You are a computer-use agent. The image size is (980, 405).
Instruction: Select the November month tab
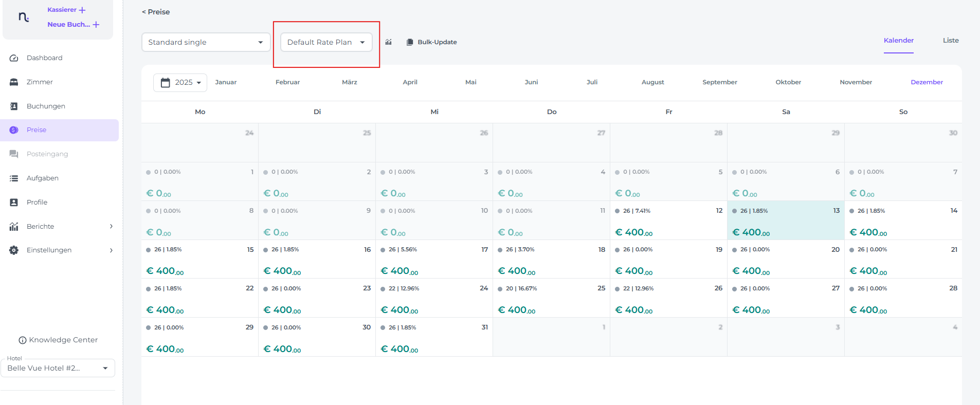click(x=856, y=82)
